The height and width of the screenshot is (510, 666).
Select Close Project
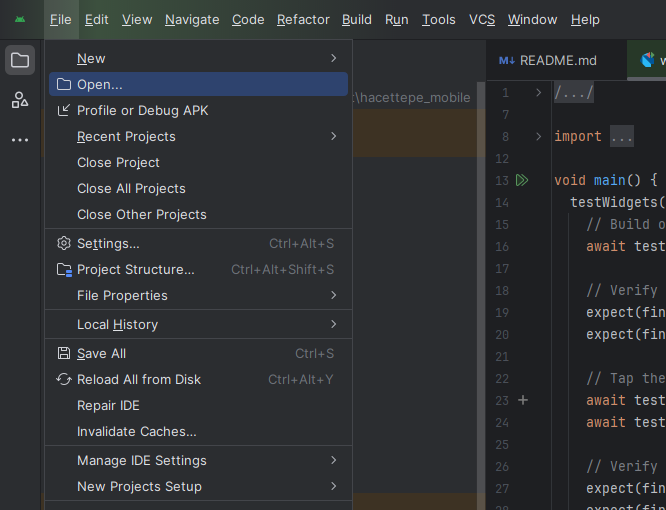pyautogui.click(x=198, y=162)
